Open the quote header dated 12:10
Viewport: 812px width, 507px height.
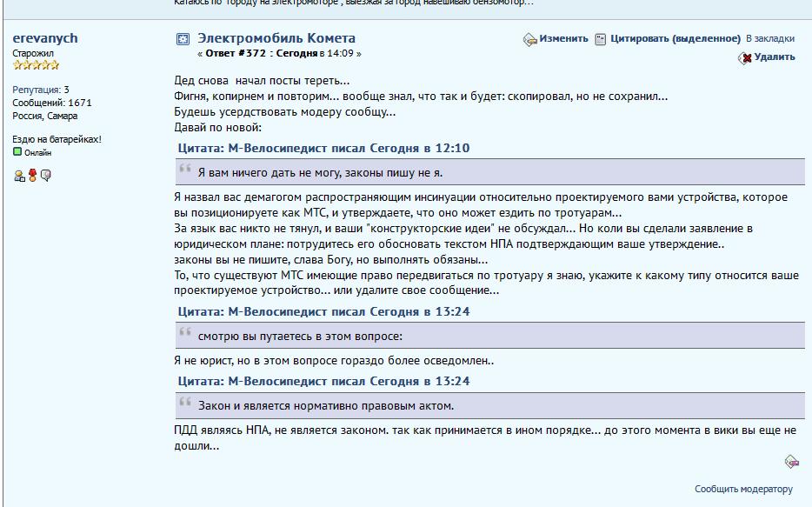tap(323, 148)
